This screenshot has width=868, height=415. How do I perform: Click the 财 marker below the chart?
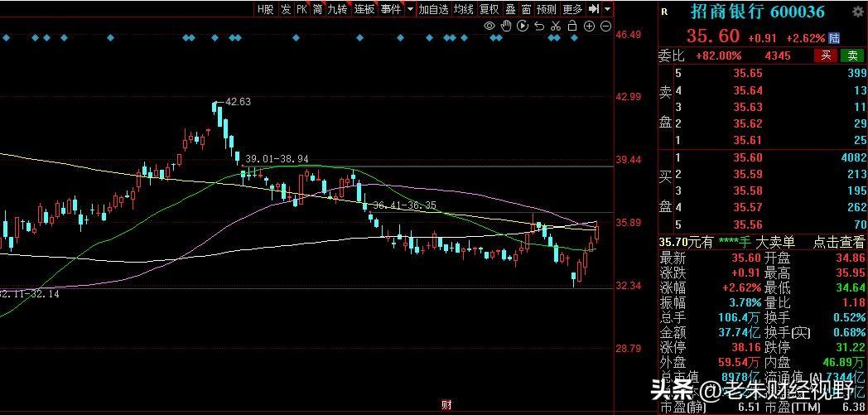pos(446,405)
